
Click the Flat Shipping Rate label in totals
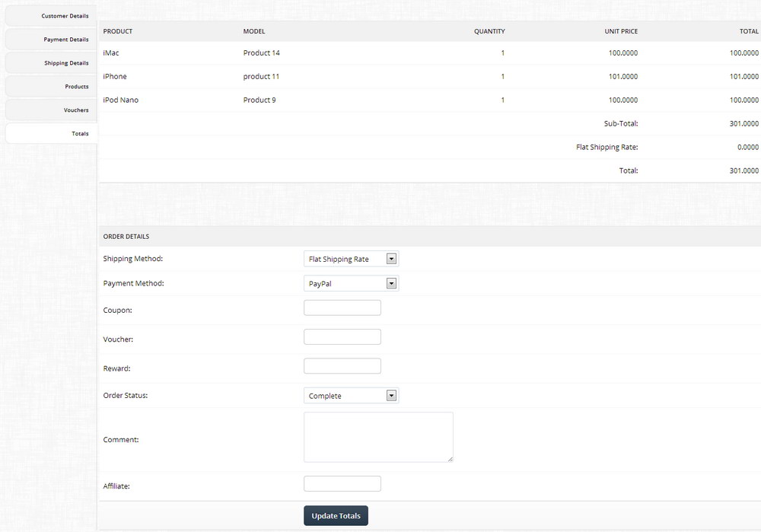(607, 147)
